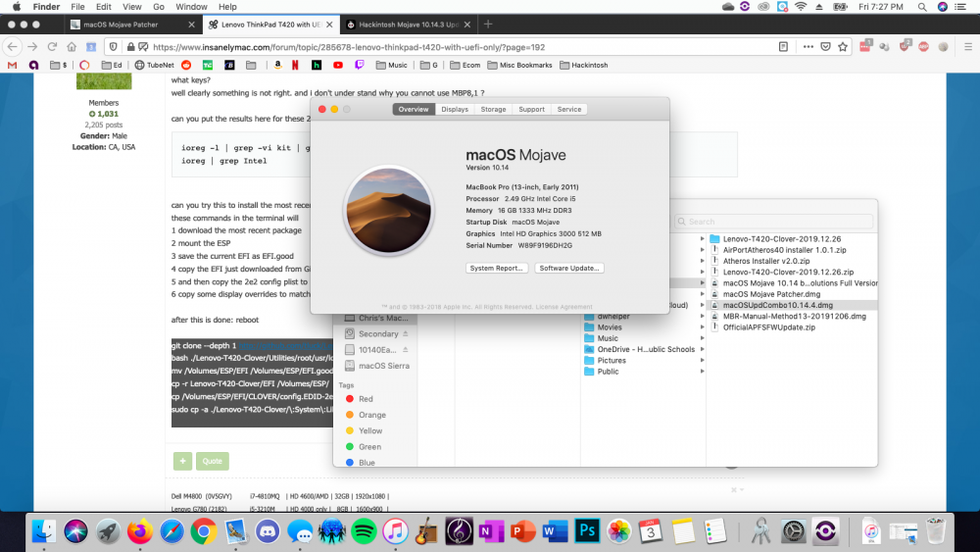980x552 pixels.
Task: Open Music bookmarks folder
Action: 392,65
